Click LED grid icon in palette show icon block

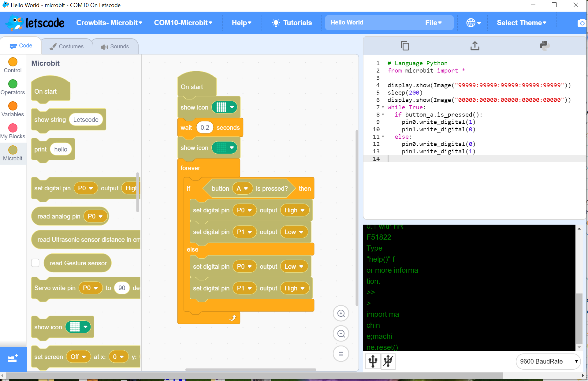[x=75, y=327]
